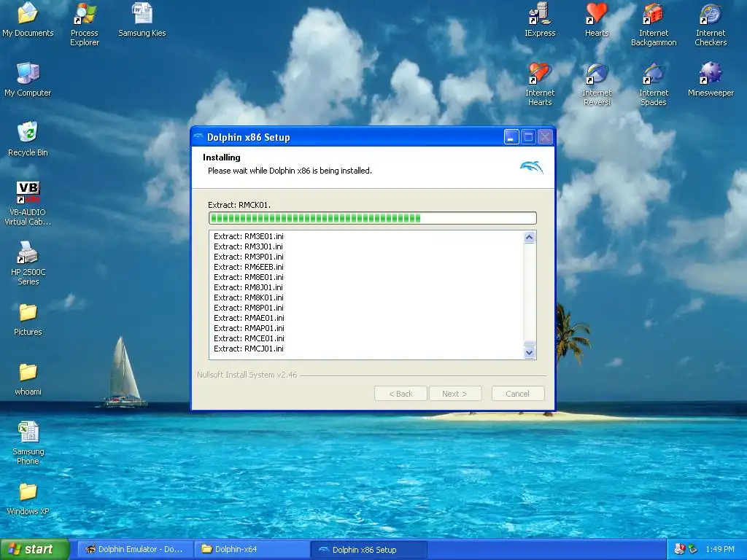The width and height of the screenshot is (747, 560).
Task: Click the green tray icon beside the clock
Action: point(693,549)
